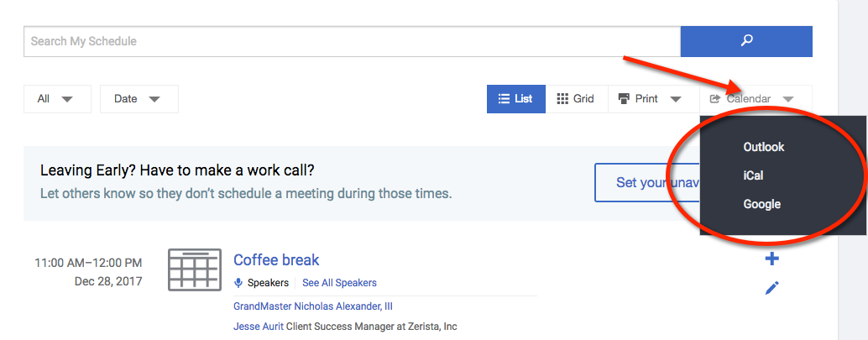868x340 pixels.
Task: Choose Outlook from the calendar menu
Action: (x=764, y=147)
